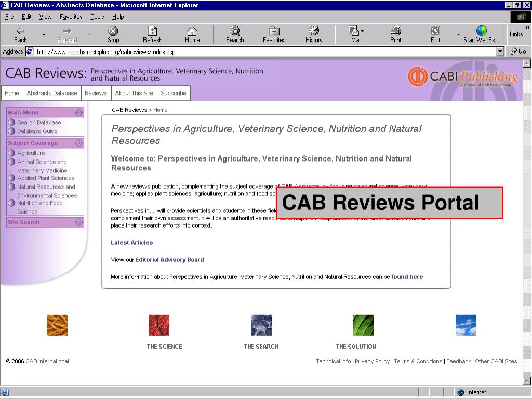Click the Internet zone globe in status bar
Image resolution: width=532 pixels, height=399 pixels.
(x=460, y=392)
